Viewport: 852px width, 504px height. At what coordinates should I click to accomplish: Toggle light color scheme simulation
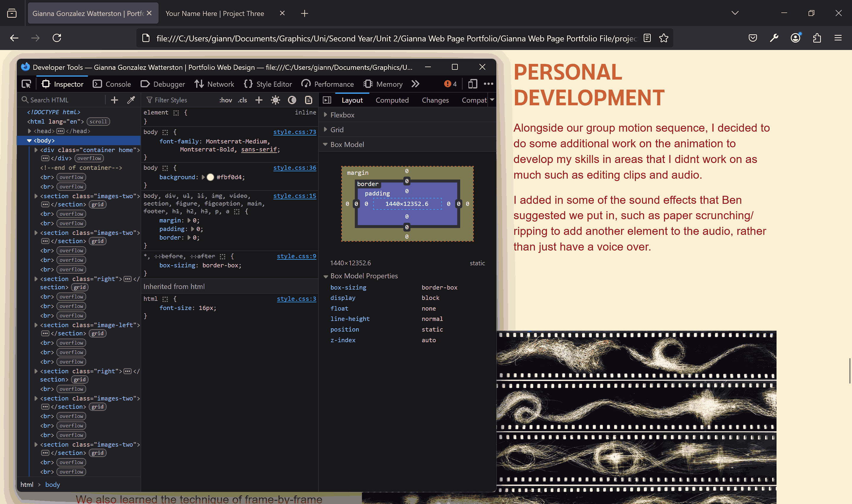(x=276, y=100)
